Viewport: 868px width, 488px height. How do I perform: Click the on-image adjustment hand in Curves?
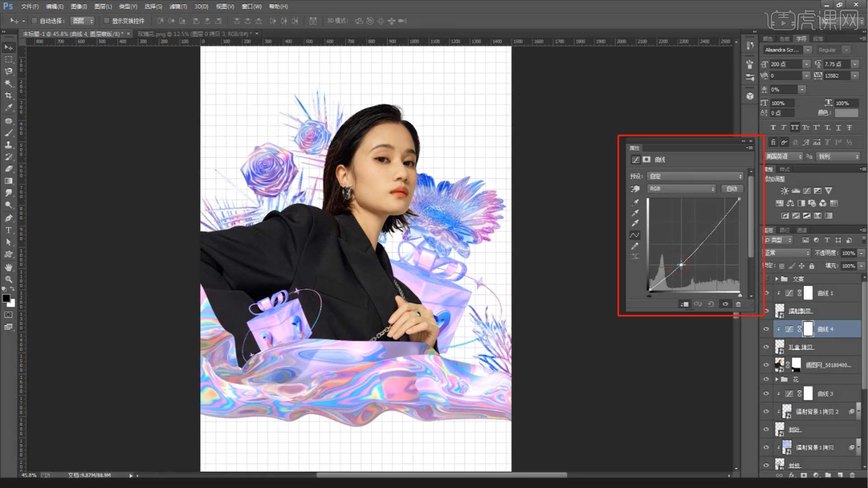(x=635, y=189)
